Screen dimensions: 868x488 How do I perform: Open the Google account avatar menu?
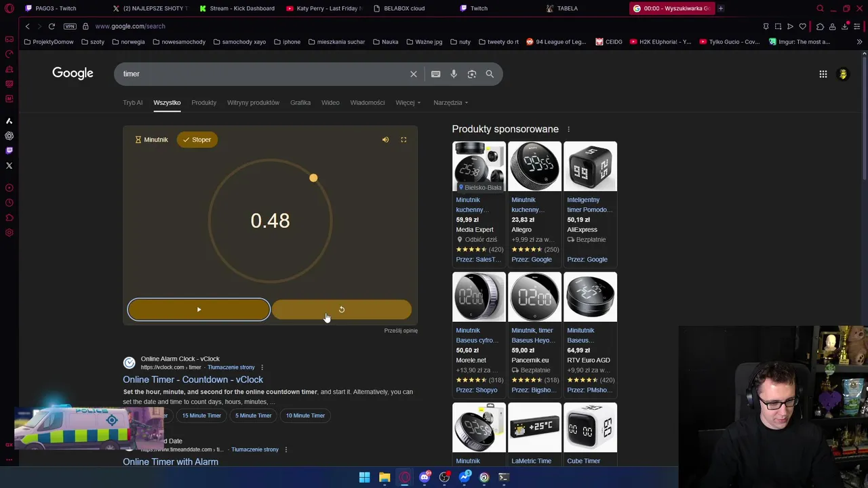[843, 74]
